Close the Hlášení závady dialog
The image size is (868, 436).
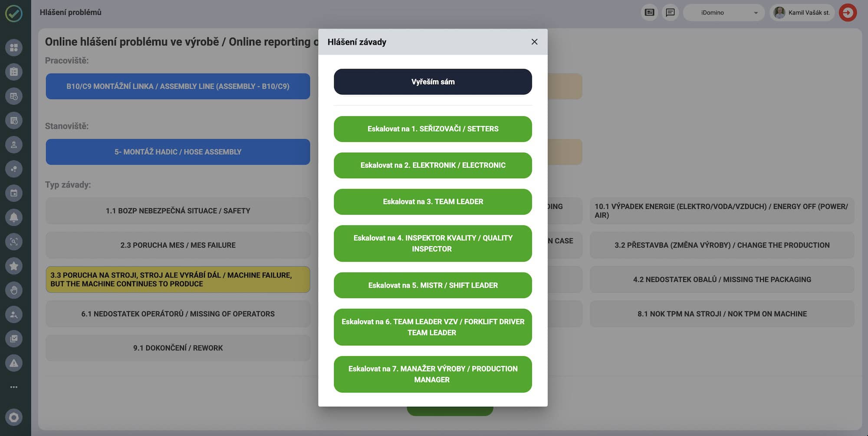click(534, 42)
